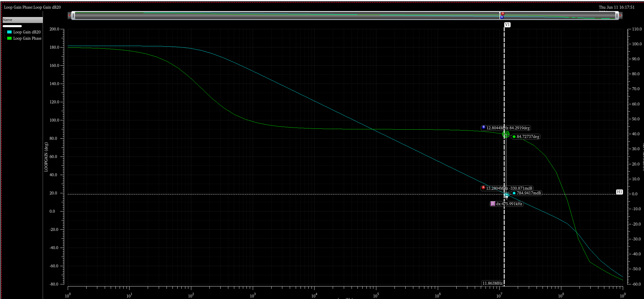
Task: Select the H1 horizontal marker label
Action: tap(620, 192)
